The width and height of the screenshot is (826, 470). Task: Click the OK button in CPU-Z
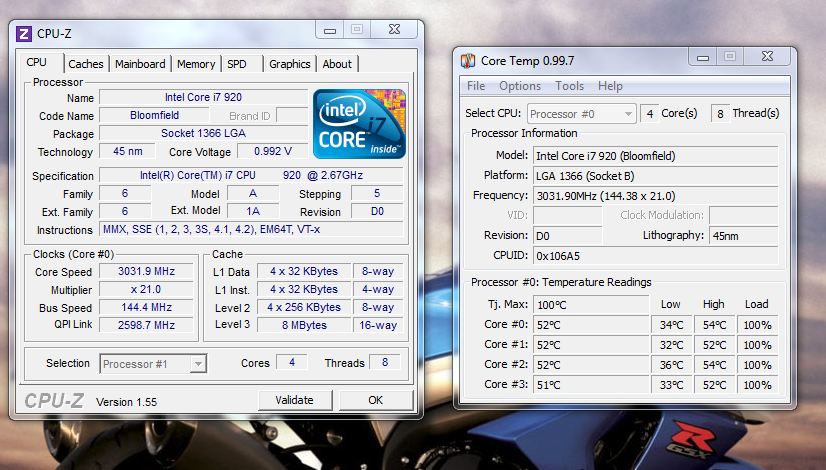(x=376, y=400)
